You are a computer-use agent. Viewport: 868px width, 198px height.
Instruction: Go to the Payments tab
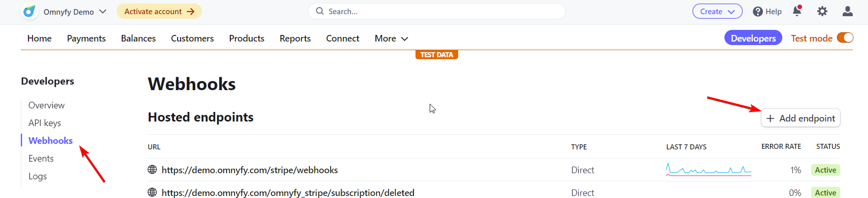tap(86, 38)
